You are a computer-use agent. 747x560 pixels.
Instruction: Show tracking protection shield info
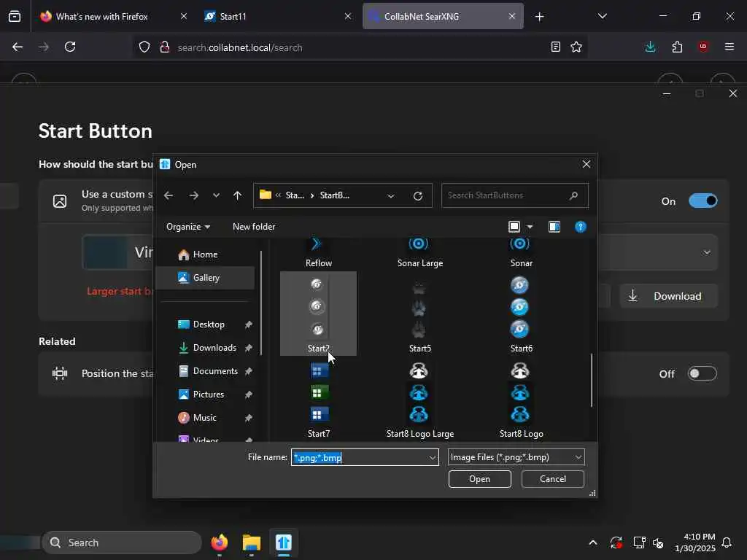click(144, 47)
